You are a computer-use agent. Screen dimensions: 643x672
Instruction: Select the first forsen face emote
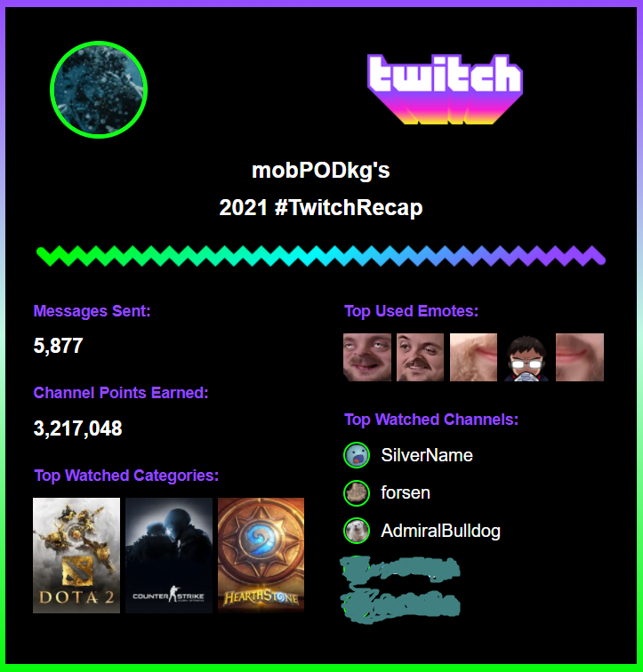tap(367, 357)
